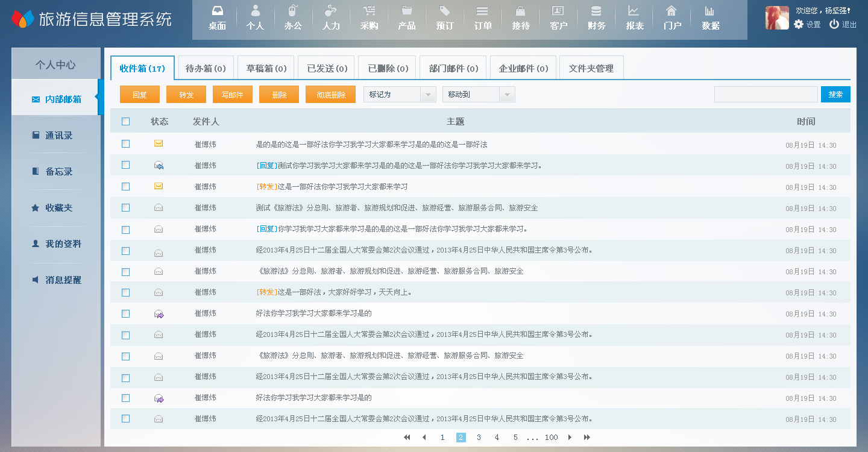Go to page 3 in pagination
This screenshot has height=452, width=868.
tap(479, 438)
